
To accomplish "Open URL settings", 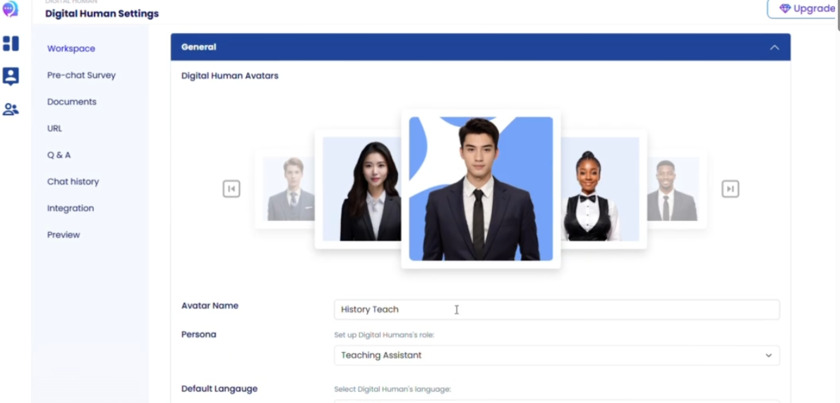I will click(x=54, y=129).
